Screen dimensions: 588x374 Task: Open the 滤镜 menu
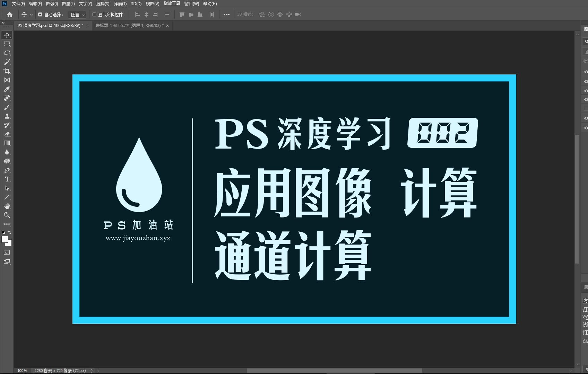click(x=121, y=4)
